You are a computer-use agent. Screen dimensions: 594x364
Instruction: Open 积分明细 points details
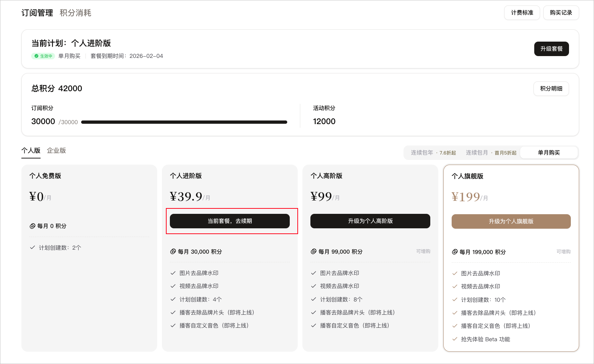[x=551, y=89]
